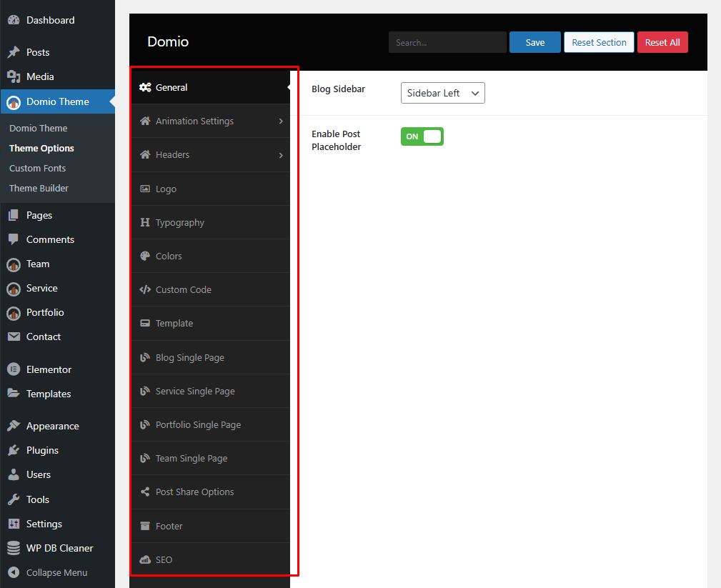
Task: Click the Colors palette icon
Action: 145,256
